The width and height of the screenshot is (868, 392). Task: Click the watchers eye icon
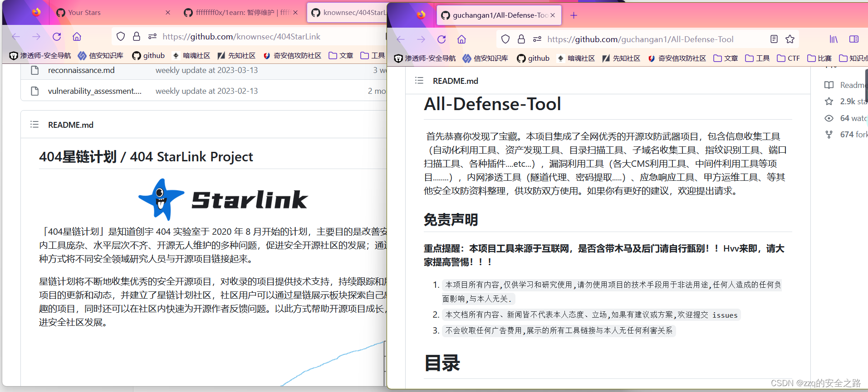point(829,118)
